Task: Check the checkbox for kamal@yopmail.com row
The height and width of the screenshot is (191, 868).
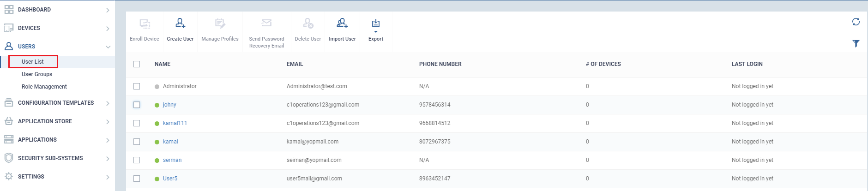Action: [x=137, y=142]
